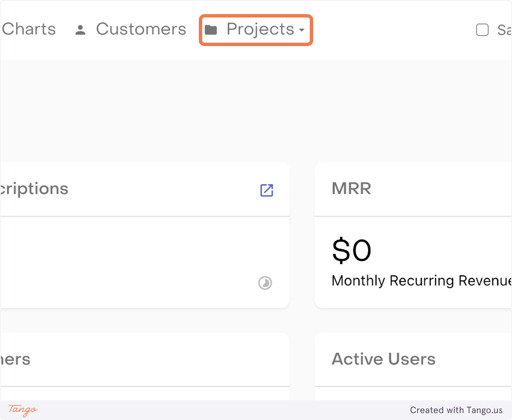Follow the Created with Tango.us link
Image resolution: width=512 pixels, height=420 pixels.
click(456, 410)
